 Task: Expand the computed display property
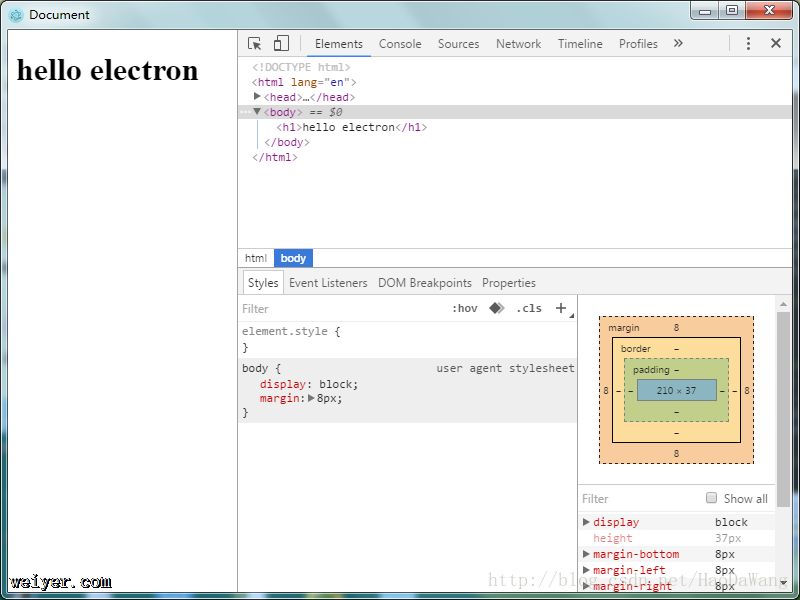pyautogui.click(x=586, y=522)
